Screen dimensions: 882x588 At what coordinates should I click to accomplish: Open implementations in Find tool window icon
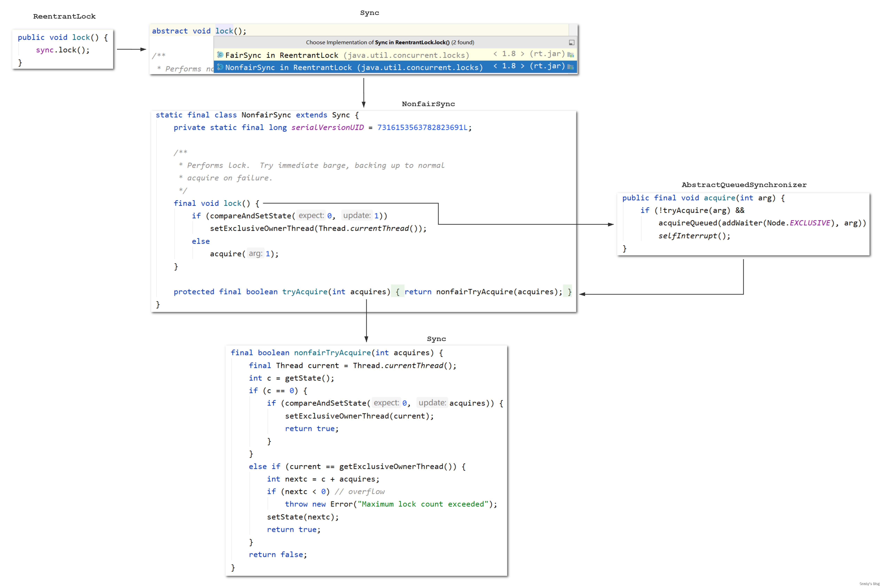pyautogui.click(x=571, y=42)
